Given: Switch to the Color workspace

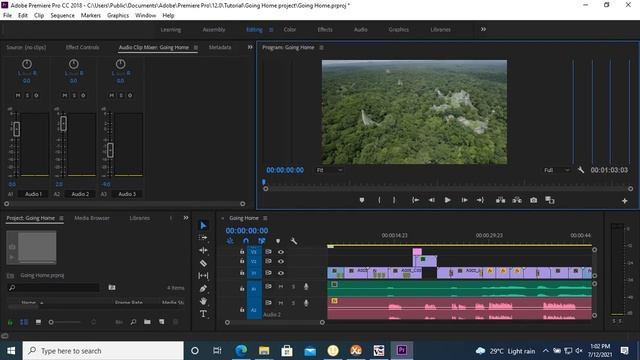Looking at the screenshot, I should coord(290,30).
